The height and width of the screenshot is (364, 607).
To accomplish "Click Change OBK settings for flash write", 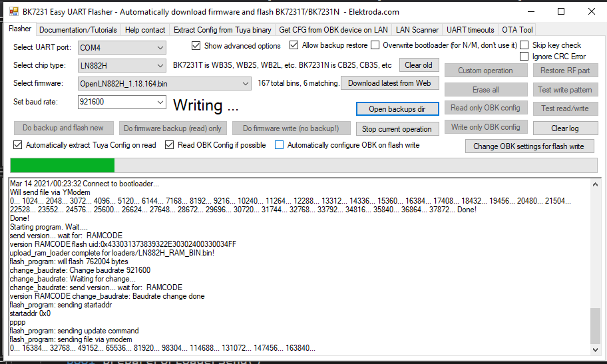I will 529,146.
